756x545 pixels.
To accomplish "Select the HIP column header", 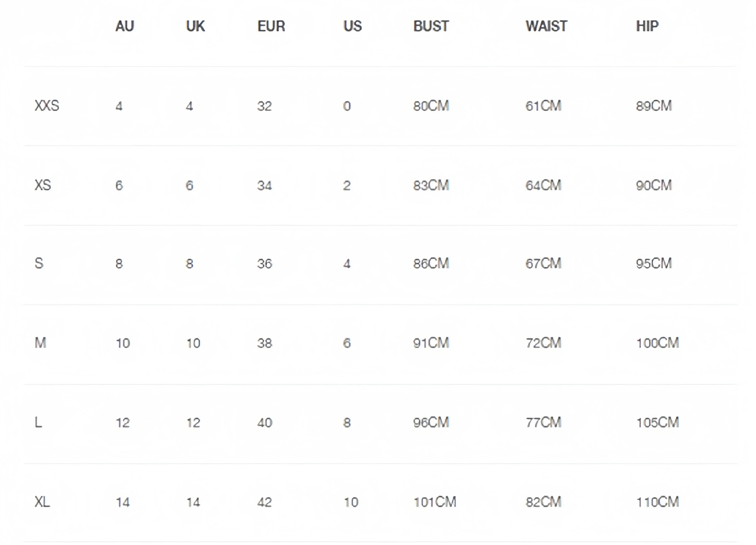I will (x=647, y=26).
